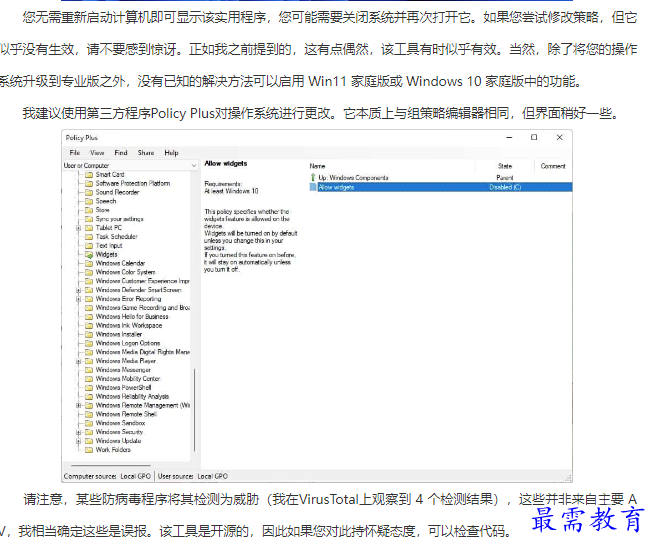This screenshot has height=551, width=653.
Task: Select Windows Reliability Analysis tree item
Action: tap(132, 396)
